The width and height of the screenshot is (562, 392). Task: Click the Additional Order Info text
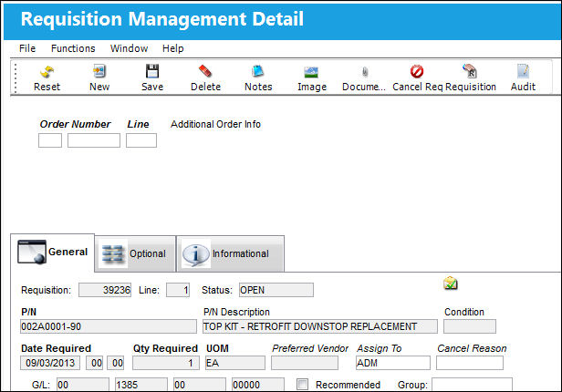(215, 124)
